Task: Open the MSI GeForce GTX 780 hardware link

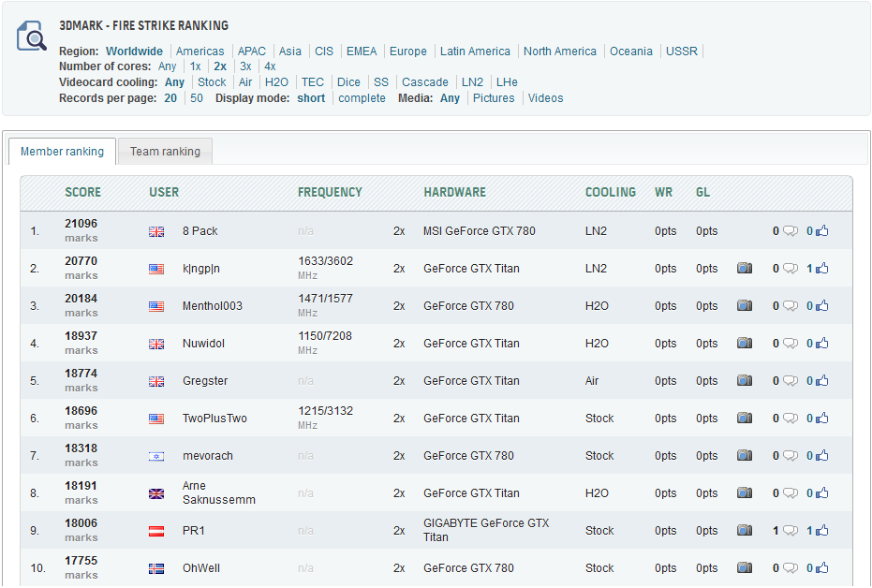Action: (x=479, y=231)
